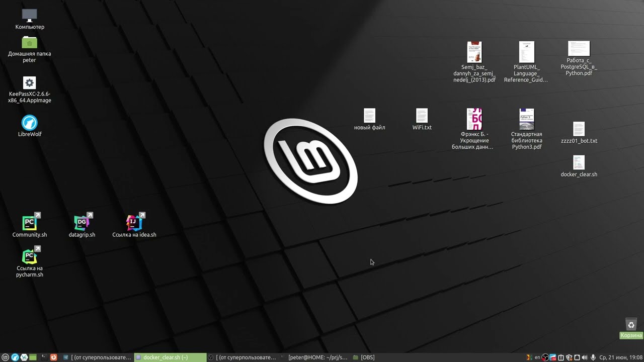The image size is (644, 362).
Task: Switch to peter@HOME terminal taskbar window
Action: (x=314, y=357)
